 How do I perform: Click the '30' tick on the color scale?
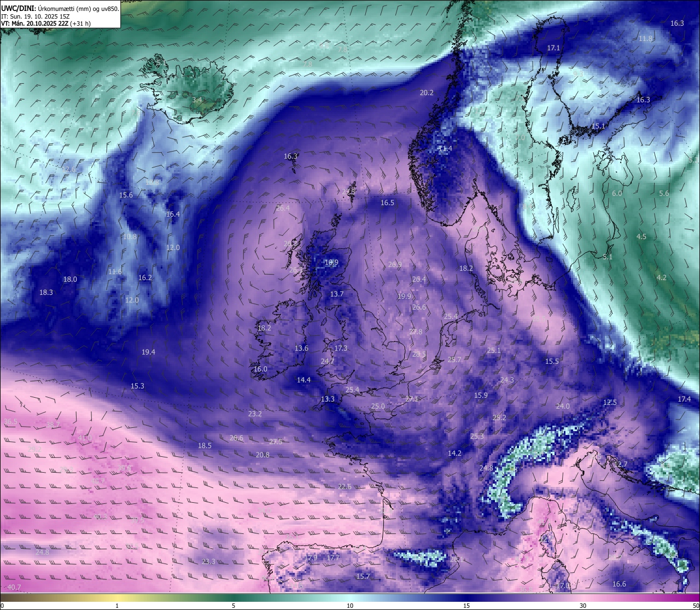click(x=583, y=606)
